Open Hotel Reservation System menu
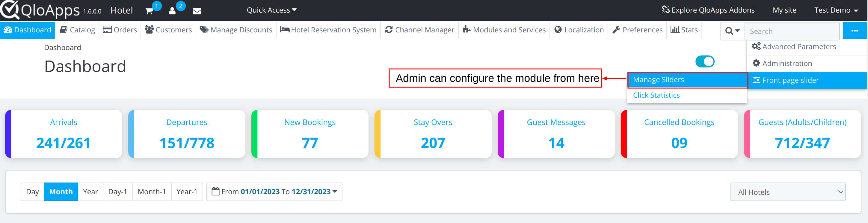Viewport: 868px width, 223px height. pos(328,30)
